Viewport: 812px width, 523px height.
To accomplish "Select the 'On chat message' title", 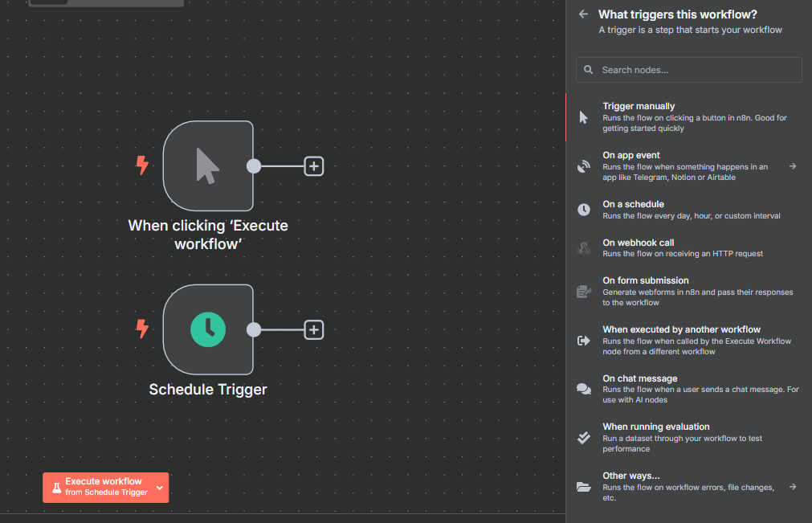I will pyautogui.click(x=640, y=378).
